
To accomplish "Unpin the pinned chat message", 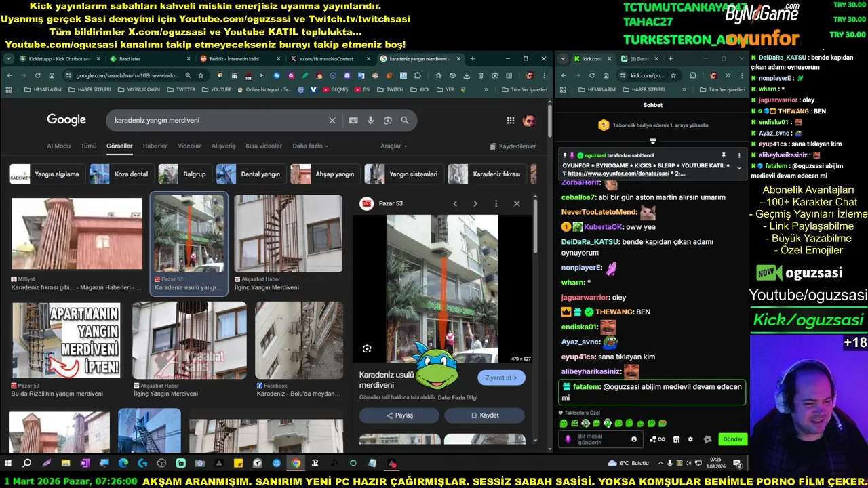I will [724, 155].
